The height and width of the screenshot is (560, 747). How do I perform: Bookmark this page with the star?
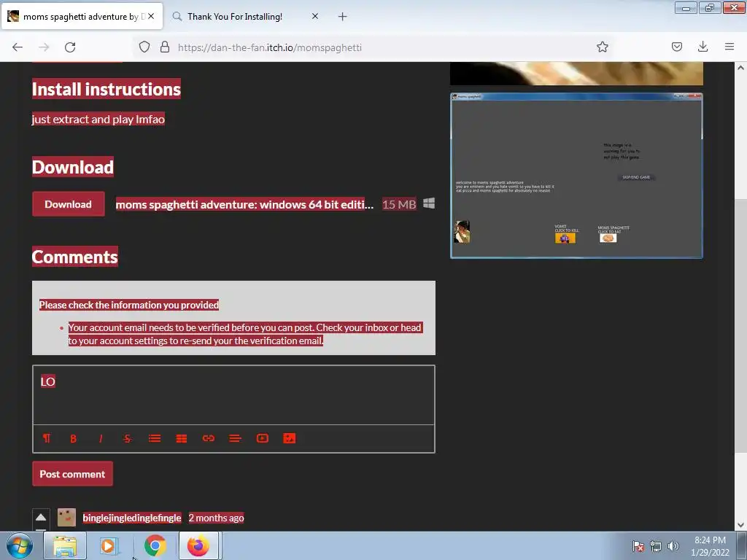click(602, 47)
